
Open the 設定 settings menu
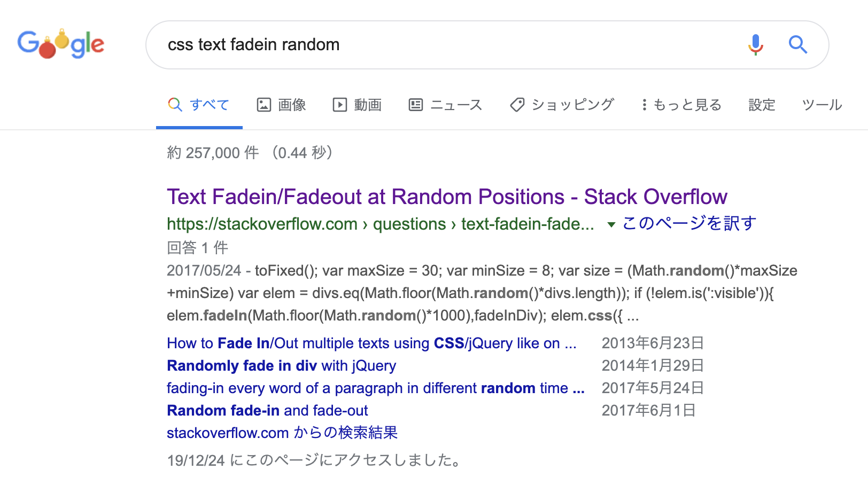[x=761, y=105]
